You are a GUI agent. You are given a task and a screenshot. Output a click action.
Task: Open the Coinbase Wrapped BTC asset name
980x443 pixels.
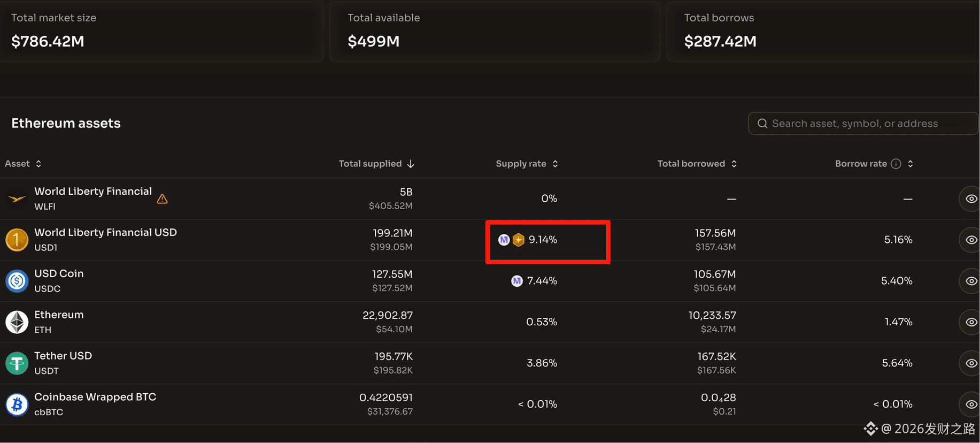point(95,398)
